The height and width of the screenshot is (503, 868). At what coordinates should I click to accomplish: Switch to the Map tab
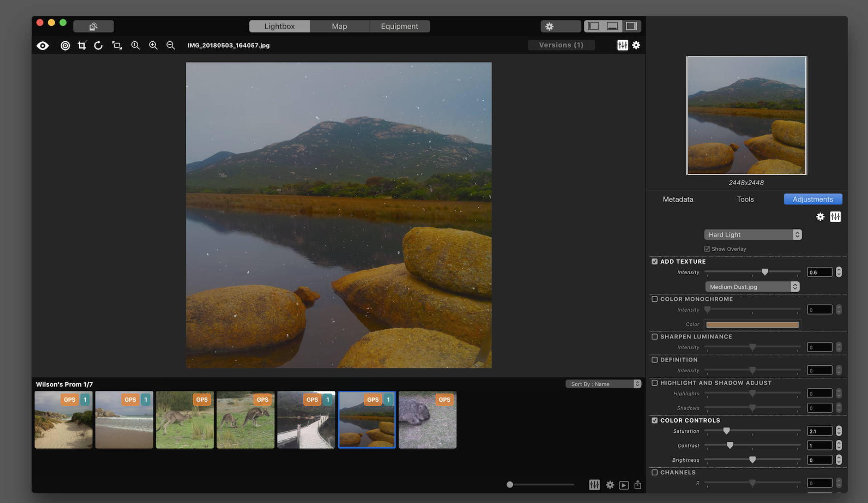click(339, 26)
